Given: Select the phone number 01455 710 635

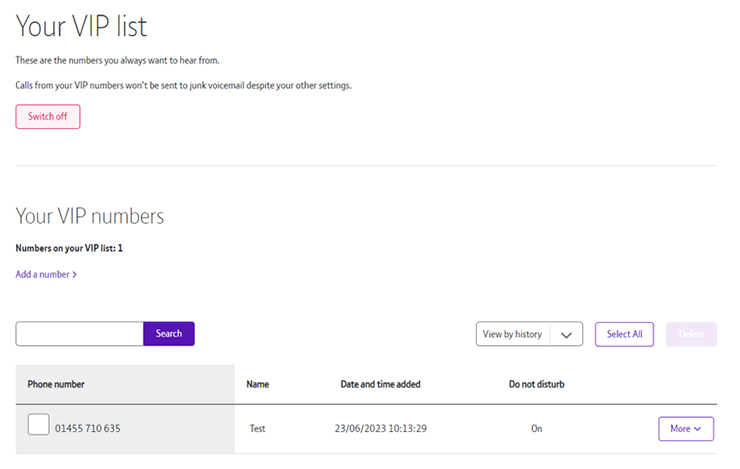Looking at the screenshot, I should point(88,429).
